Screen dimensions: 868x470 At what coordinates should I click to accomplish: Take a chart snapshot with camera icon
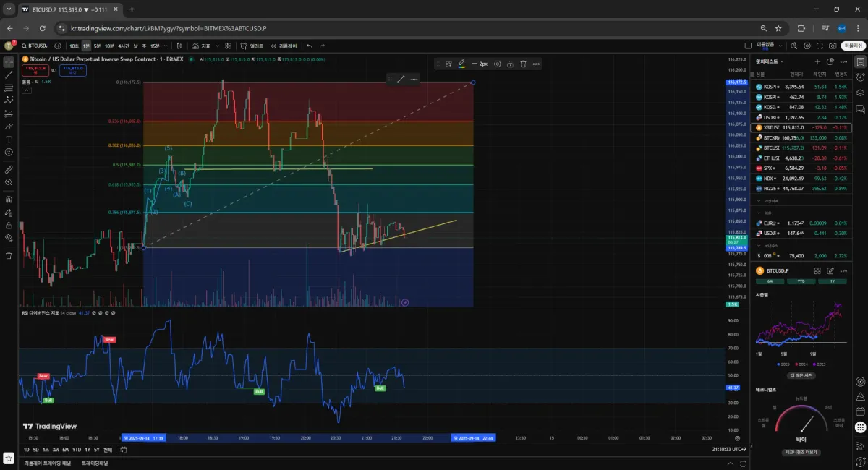833,46
